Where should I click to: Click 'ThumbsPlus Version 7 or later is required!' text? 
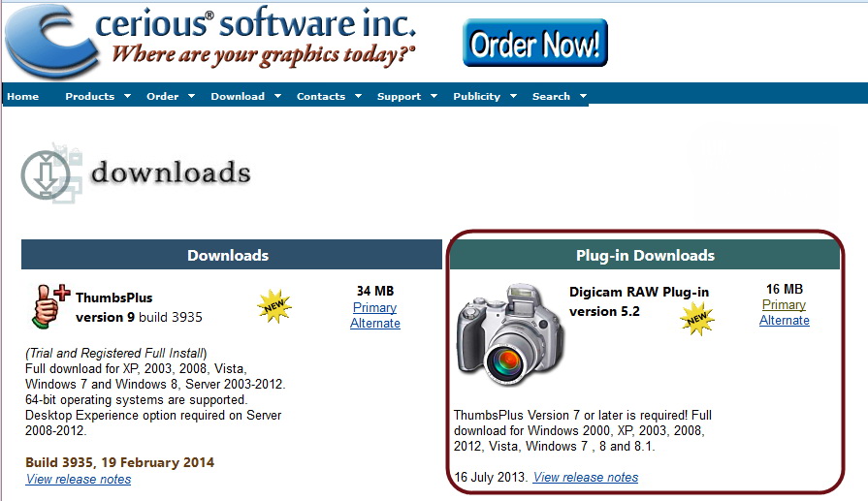(570, 415)
